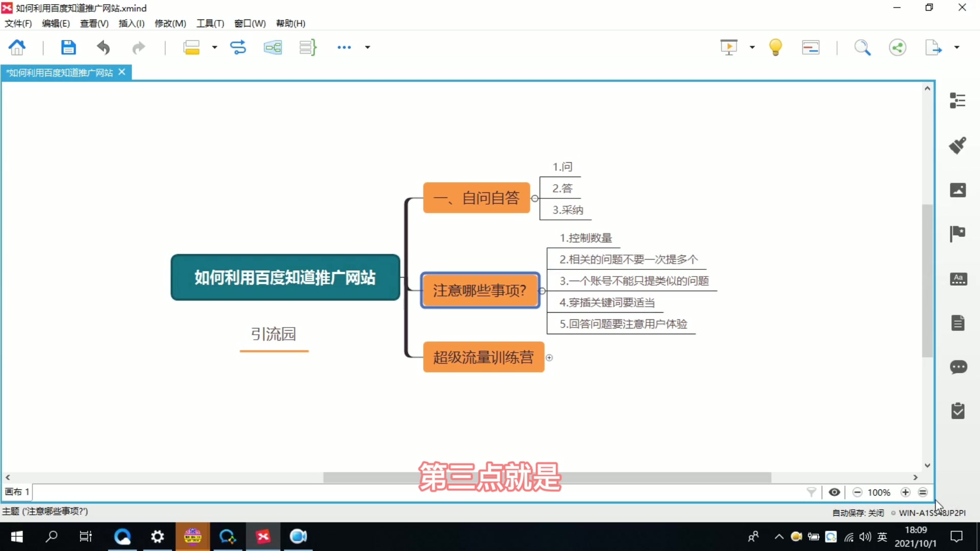
Task: Close the 如何利用百度知道推广网站 document tab
Action: [x=122, y=72]
